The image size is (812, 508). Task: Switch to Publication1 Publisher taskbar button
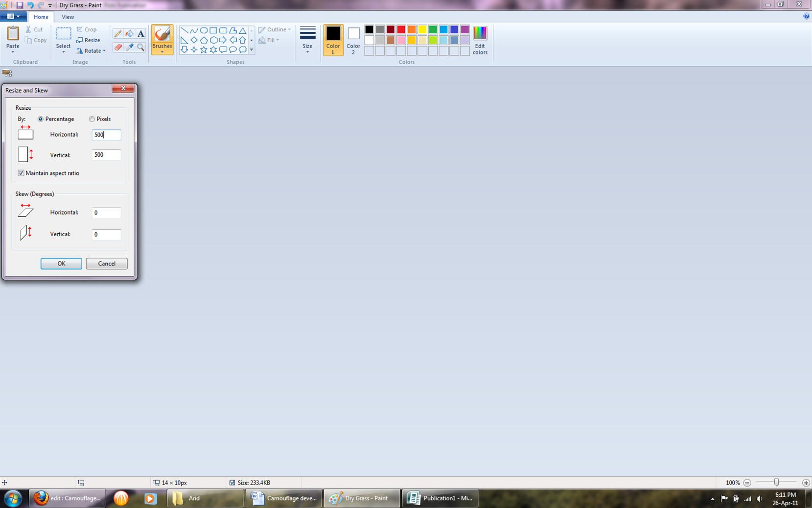[x=440, y=498]
